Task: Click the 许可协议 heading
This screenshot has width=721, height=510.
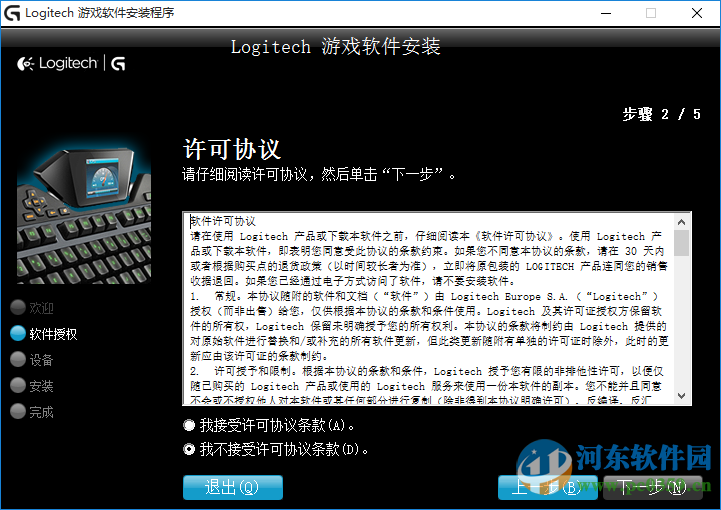Action: (232, 149)
